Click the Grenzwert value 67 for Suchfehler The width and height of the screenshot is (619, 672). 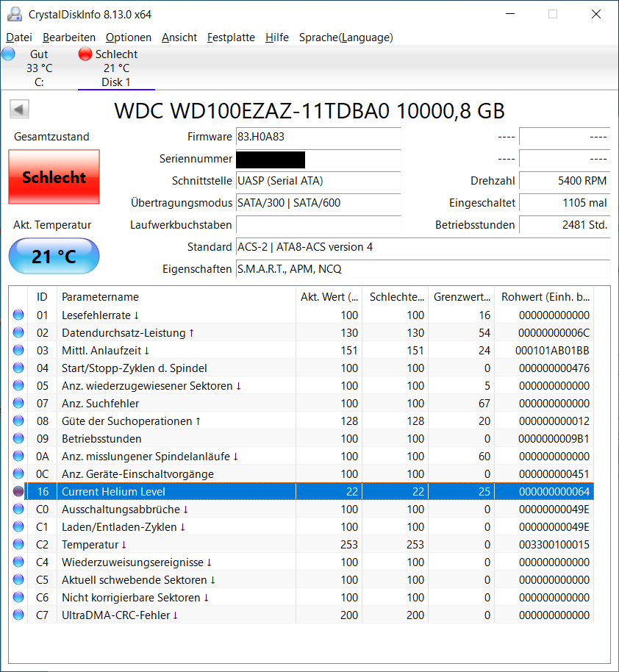click(x=484, y=404)
